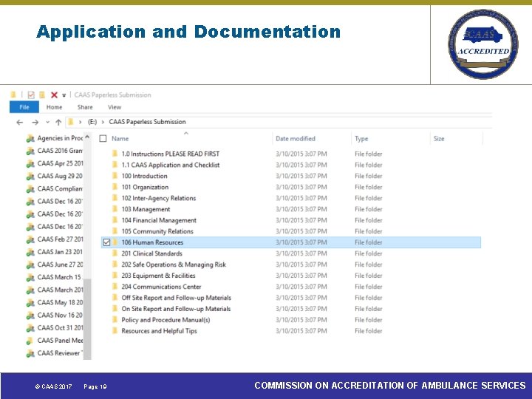Click the date modified of 100 Introduction

tap(301, 176)
